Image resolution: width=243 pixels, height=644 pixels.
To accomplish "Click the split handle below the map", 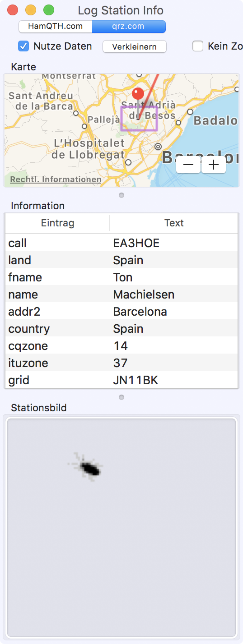I will 121,195.
